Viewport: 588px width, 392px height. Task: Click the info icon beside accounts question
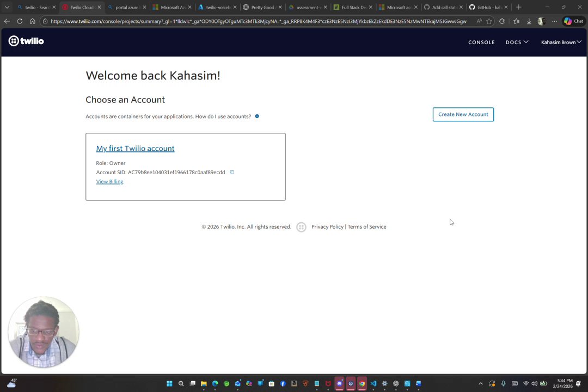click(x=257, y=117)
